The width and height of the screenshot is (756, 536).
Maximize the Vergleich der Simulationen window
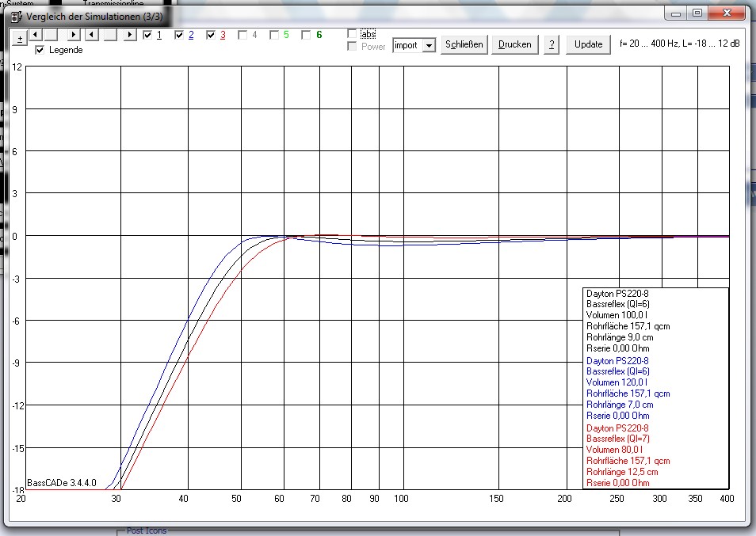point(697,13)
